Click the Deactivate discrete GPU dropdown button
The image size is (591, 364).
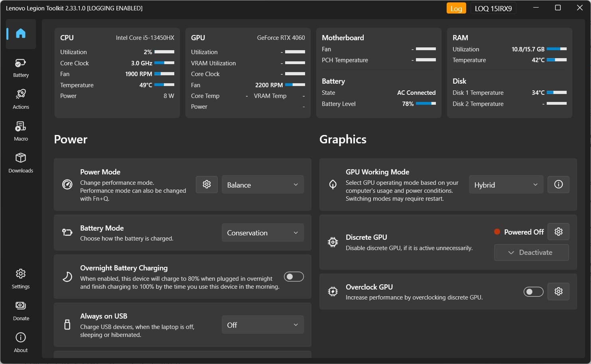tap(532, 252)
